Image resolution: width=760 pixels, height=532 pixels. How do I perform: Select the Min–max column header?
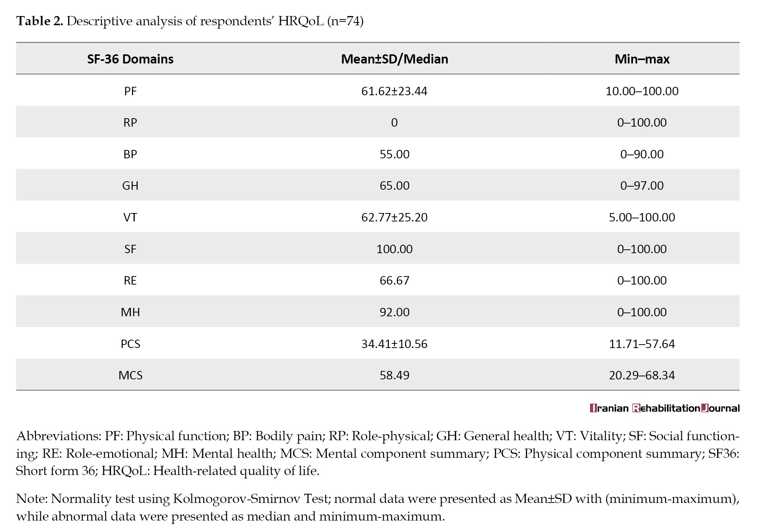pos(642,59)
